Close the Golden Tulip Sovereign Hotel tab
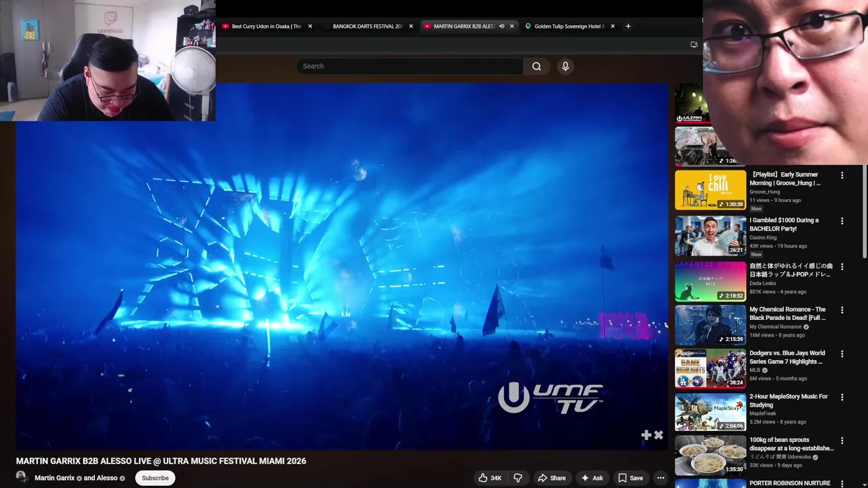This screenshot has height=488, width=868. [612, 26]
